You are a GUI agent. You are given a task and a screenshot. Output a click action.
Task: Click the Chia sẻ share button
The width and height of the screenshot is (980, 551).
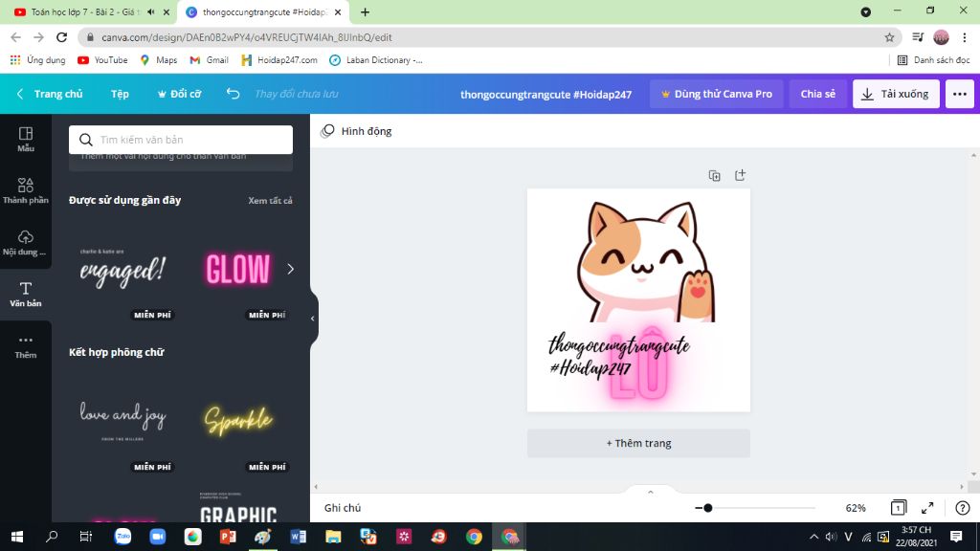tap(818, 94)
